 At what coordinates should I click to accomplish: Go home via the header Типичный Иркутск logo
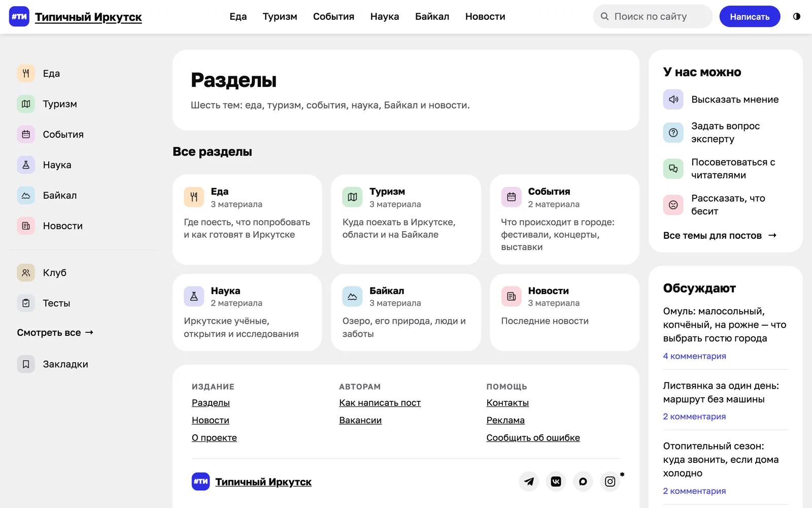[76, 17]
